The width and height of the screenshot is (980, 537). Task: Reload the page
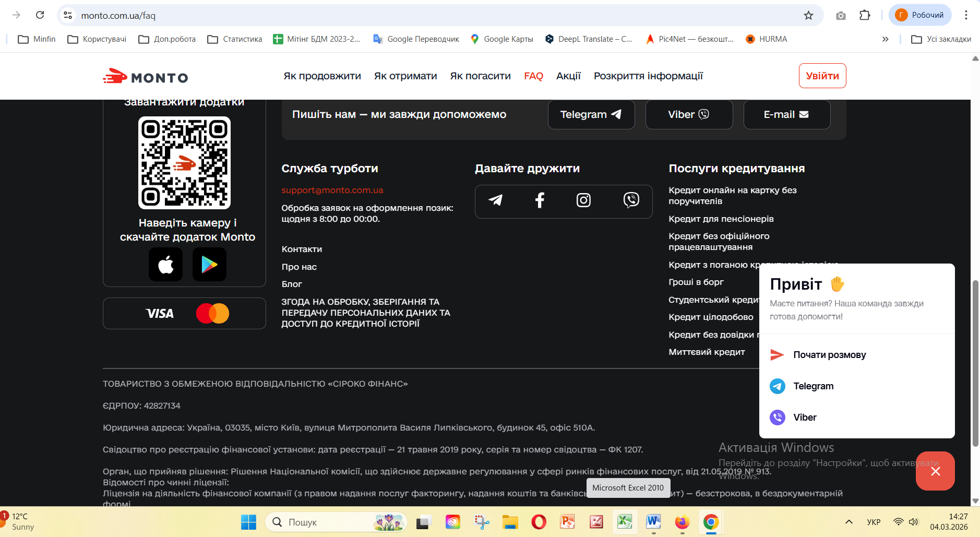(x=40, y=15)
